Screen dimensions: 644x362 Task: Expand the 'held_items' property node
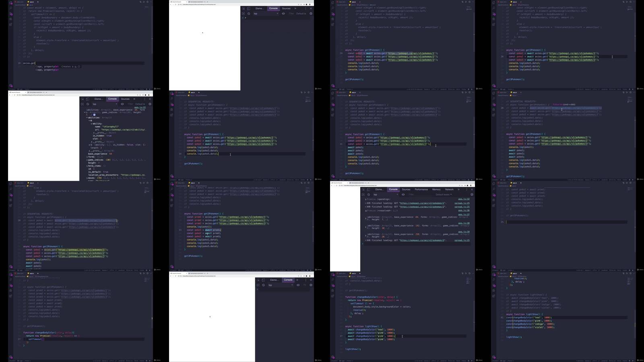pyautogui.click(x=87, y=166)
